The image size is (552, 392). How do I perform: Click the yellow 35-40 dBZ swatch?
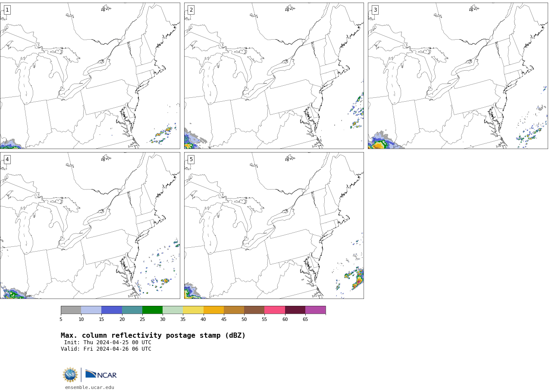(193, 310)
